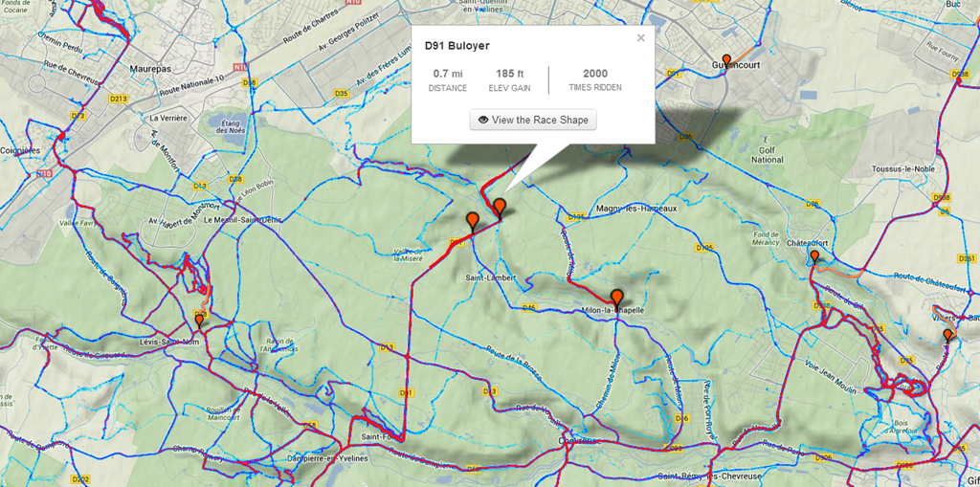This screenshot has height=487, width=980.
Task: Select the D91 Buloyer marker under the popup tail
Action: (x=500, y=208)
